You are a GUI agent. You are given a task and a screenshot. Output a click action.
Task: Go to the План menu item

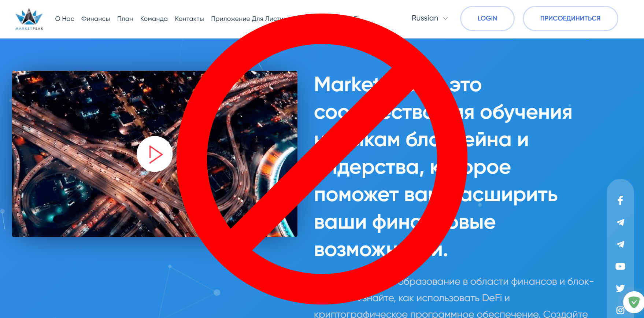tap(125, 19)
